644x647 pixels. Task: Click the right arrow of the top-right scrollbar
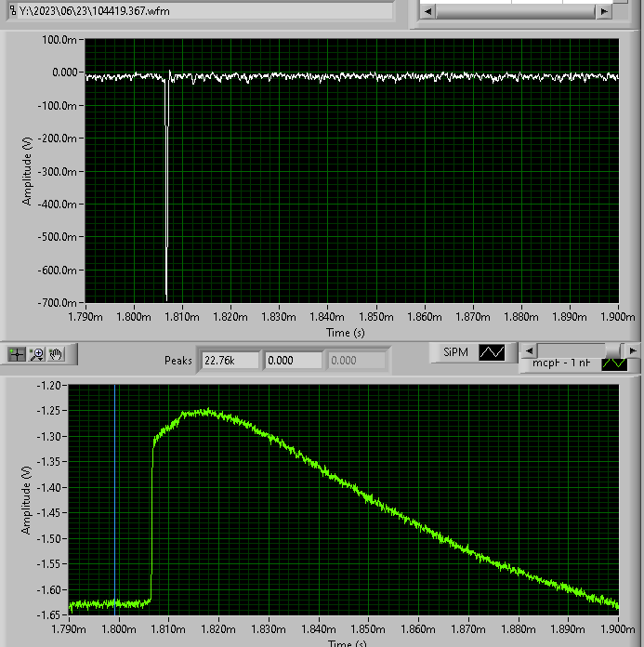[x=604, y=11]
